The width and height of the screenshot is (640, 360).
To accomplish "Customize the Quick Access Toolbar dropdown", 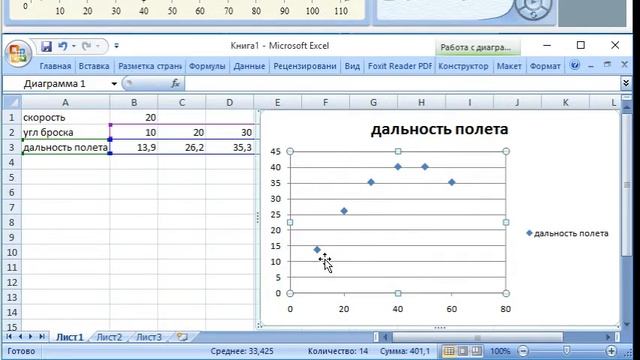I will click(116, 46).
